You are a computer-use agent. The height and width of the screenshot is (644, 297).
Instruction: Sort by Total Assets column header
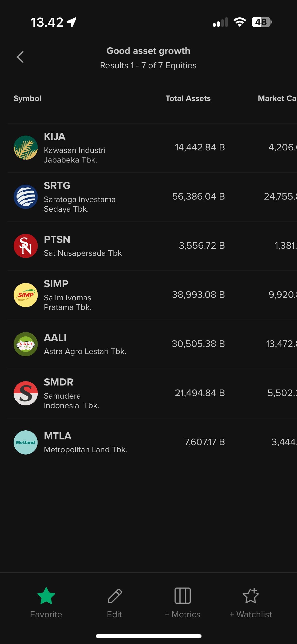188,98
